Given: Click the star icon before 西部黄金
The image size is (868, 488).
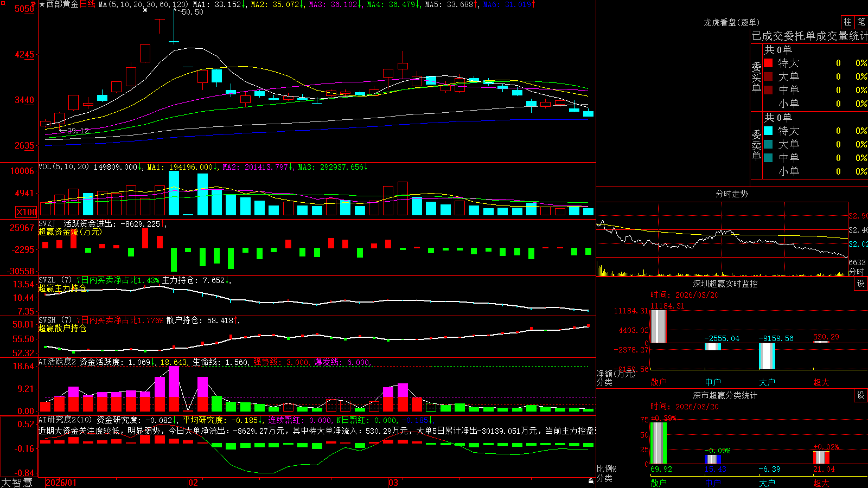Looking at the screenshot, I should [42, 4].
